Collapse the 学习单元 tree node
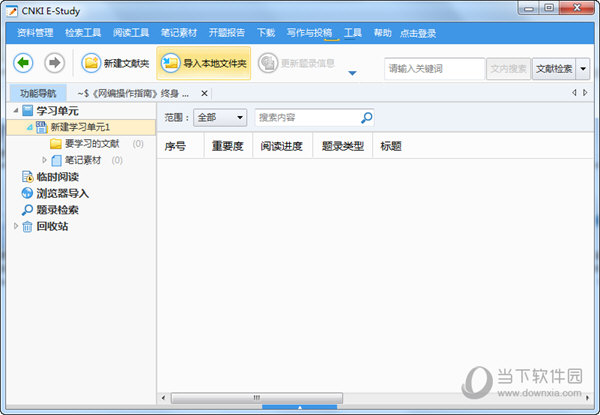 pyautogui.click(x=16, y=111)
